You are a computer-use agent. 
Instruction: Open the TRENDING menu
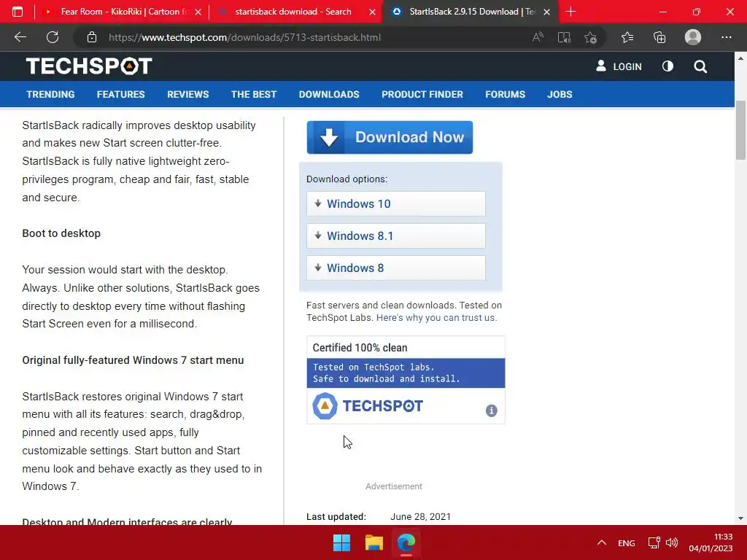pos(50,94)
